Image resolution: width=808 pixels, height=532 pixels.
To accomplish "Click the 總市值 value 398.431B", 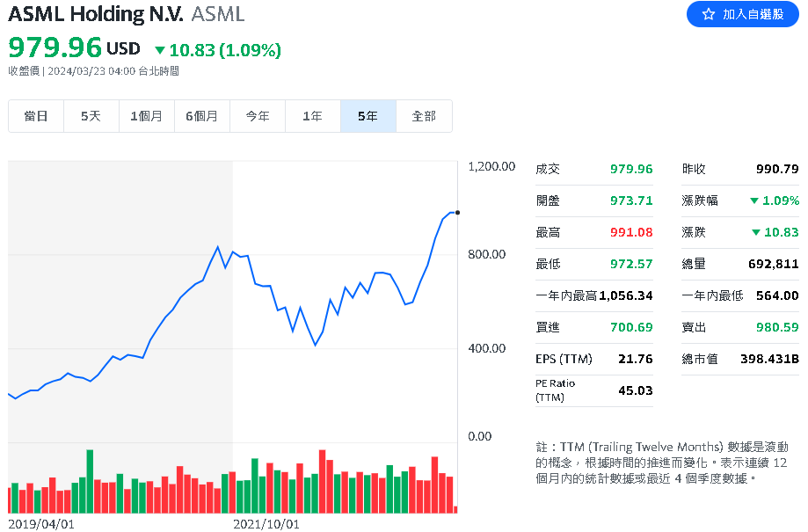I will [x=769, y=359].
